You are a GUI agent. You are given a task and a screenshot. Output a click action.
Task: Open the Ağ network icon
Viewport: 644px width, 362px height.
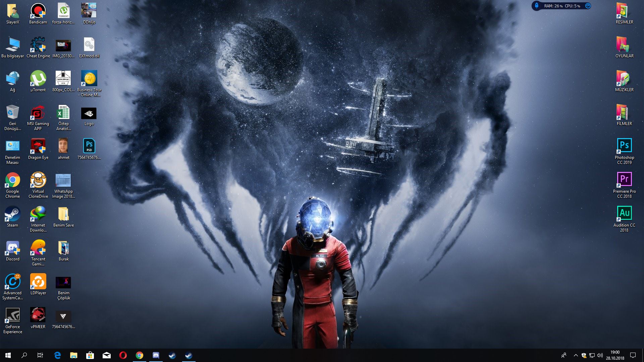pos(13,81)
